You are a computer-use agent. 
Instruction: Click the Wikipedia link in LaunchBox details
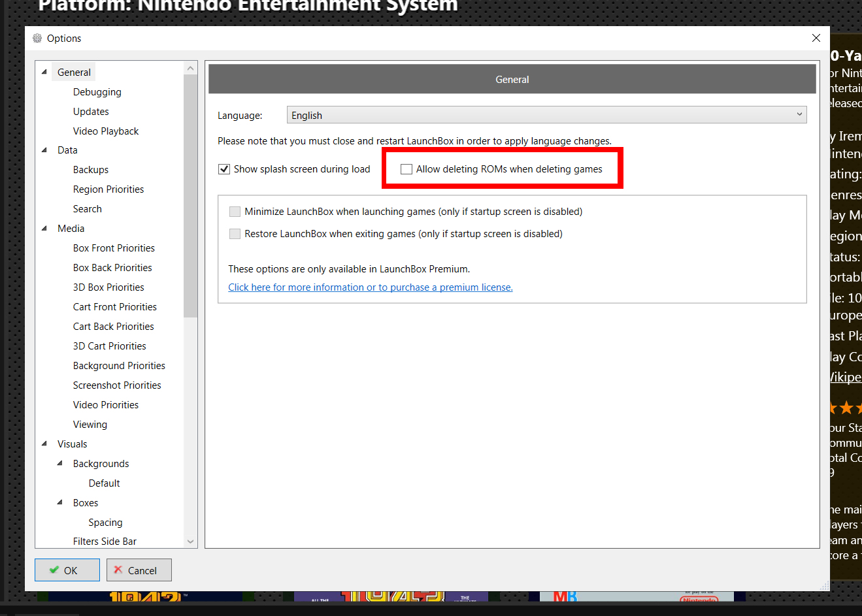[846, 377]
